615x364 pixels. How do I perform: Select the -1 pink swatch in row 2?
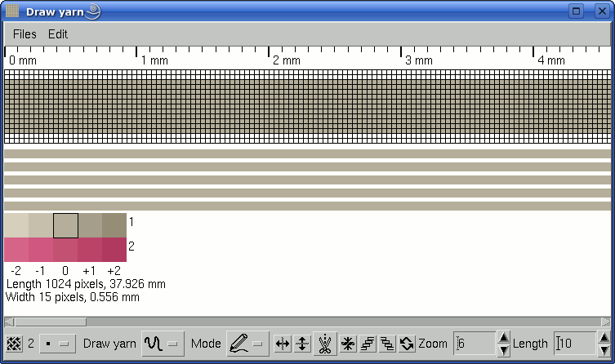[41, 250]
